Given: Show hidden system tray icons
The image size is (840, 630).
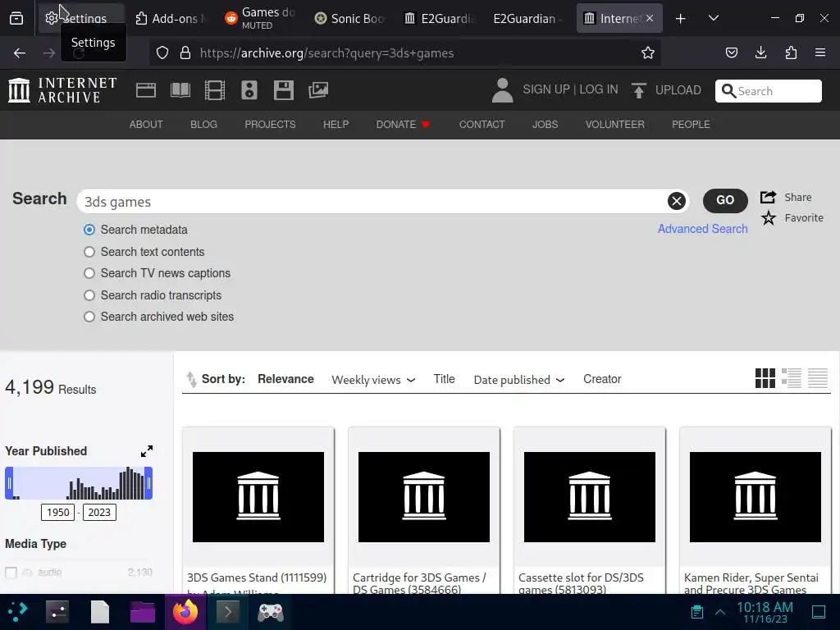Looking at the screenshot, I should pos(720,612).
